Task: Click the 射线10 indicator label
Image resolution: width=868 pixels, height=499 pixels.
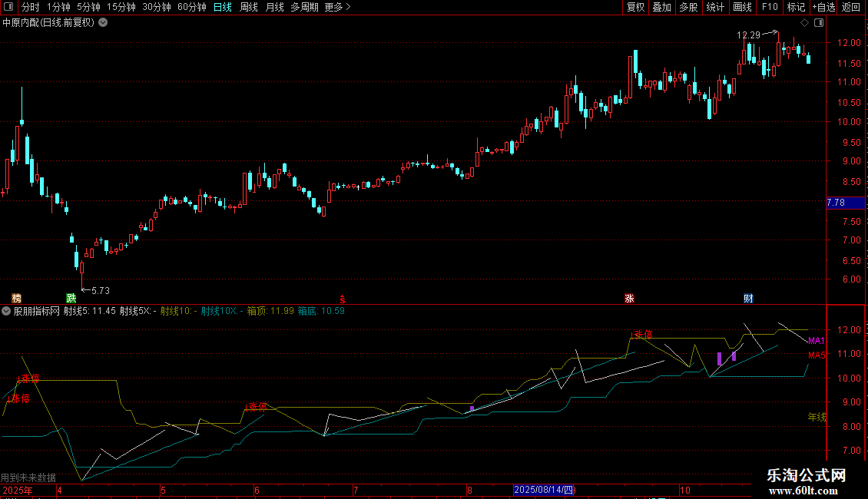Action: (179, 311)
